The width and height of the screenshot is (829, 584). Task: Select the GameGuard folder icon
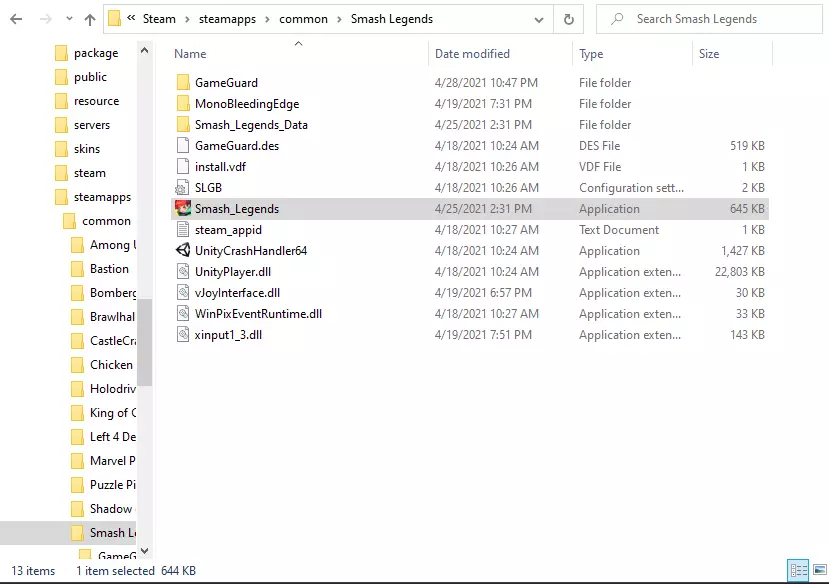click(183, 82)
